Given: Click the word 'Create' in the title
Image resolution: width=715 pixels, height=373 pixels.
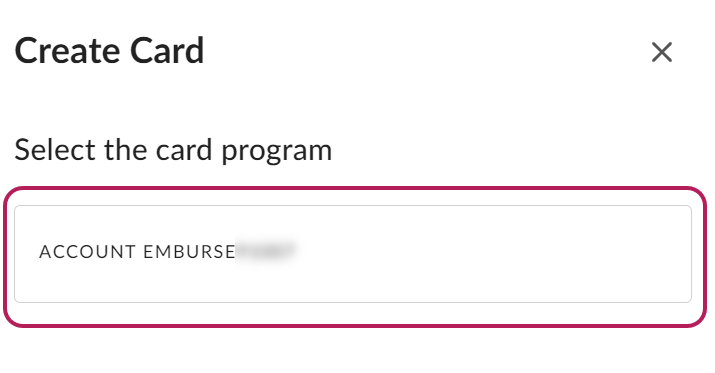Looking at the screenshot, I should [68, 50].
